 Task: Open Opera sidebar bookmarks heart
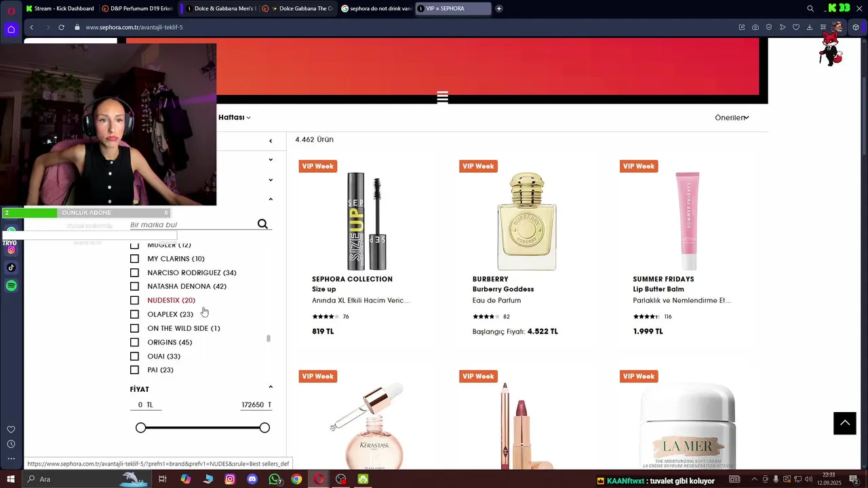pos(11,429)
